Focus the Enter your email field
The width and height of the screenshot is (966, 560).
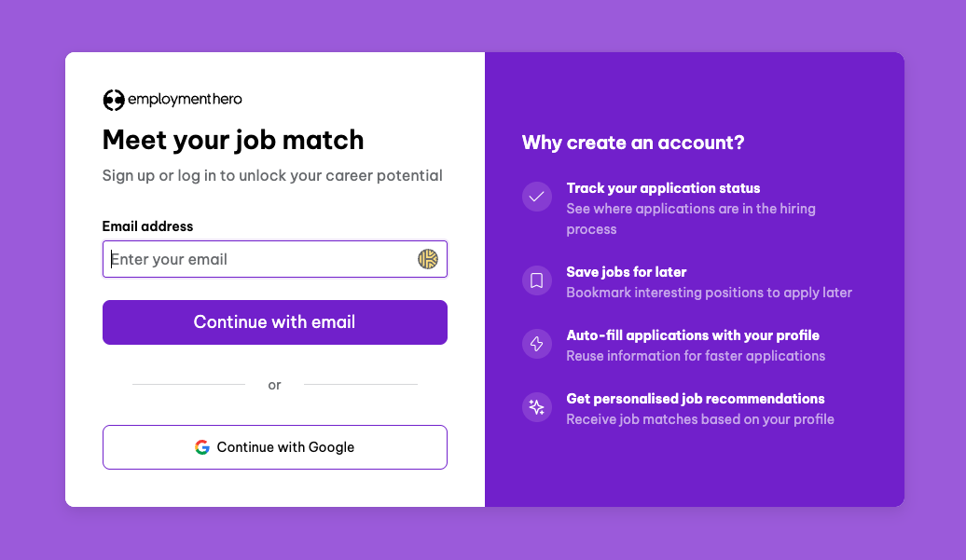pos(261,259)
